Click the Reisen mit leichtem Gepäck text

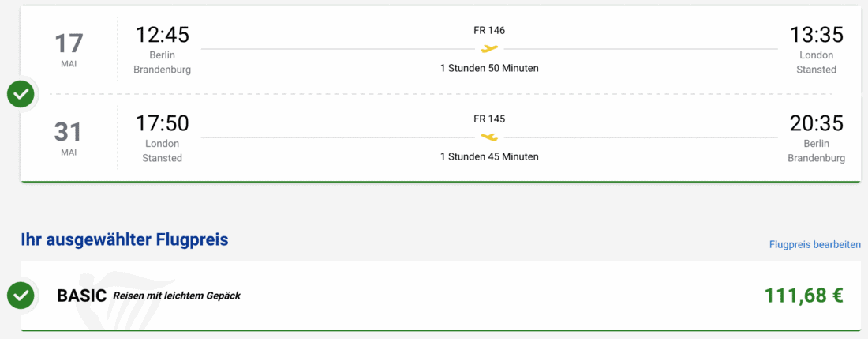tap(177, 296)
